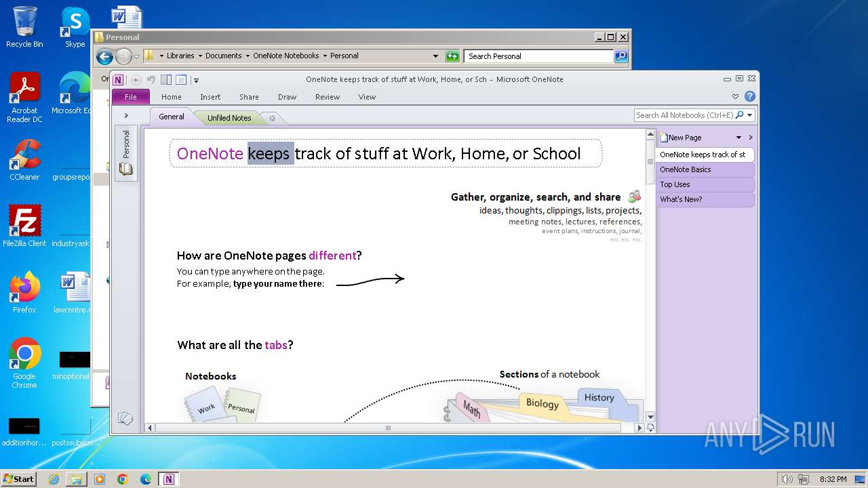868x488 pixels.
Task: Expand the notebook navigation bar arrow
Action: coord(126,116)
